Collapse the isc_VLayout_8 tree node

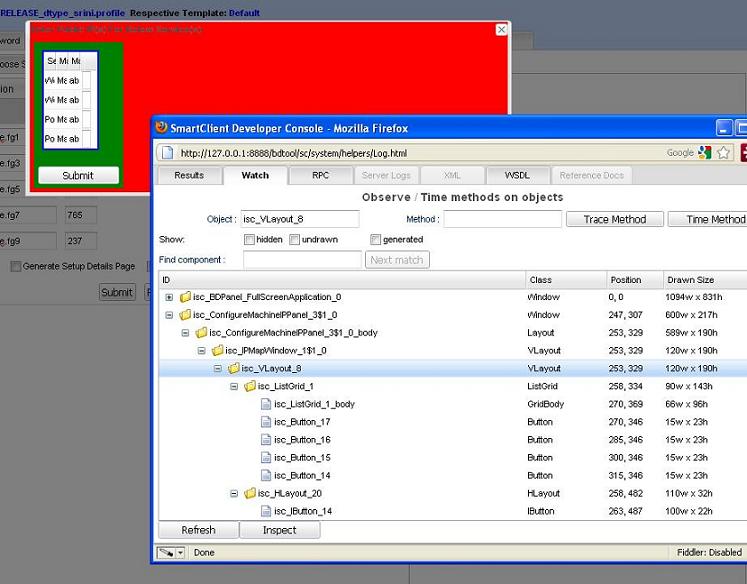218,368
